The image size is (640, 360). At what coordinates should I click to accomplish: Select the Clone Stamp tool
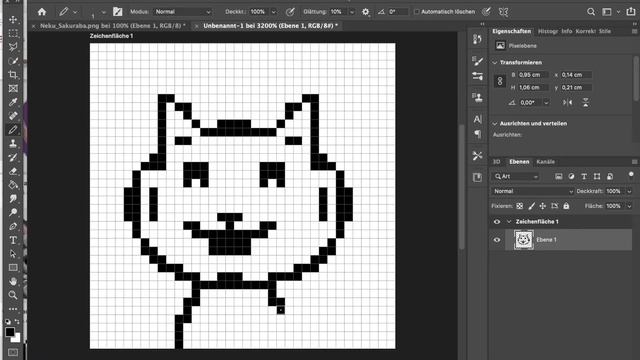tap(13, 143)
